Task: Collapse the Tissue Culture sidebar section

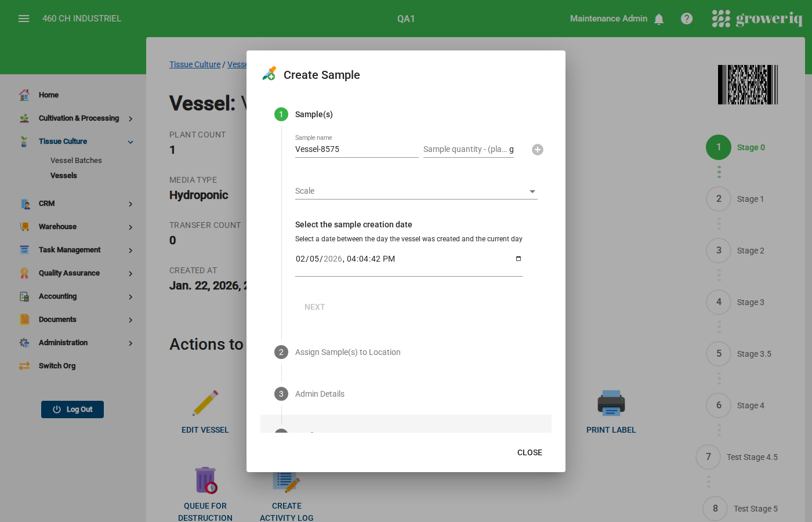Action: click(x=130, y=142)
